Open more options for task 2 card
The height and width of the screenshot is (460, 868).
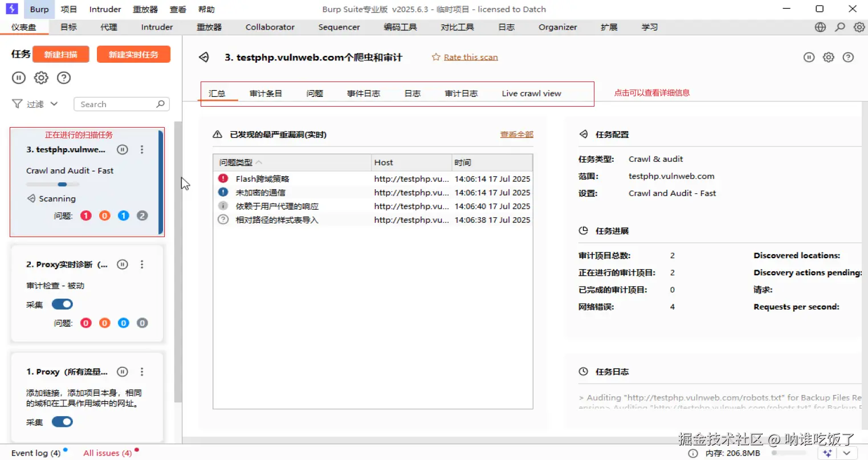coord(142,264)
